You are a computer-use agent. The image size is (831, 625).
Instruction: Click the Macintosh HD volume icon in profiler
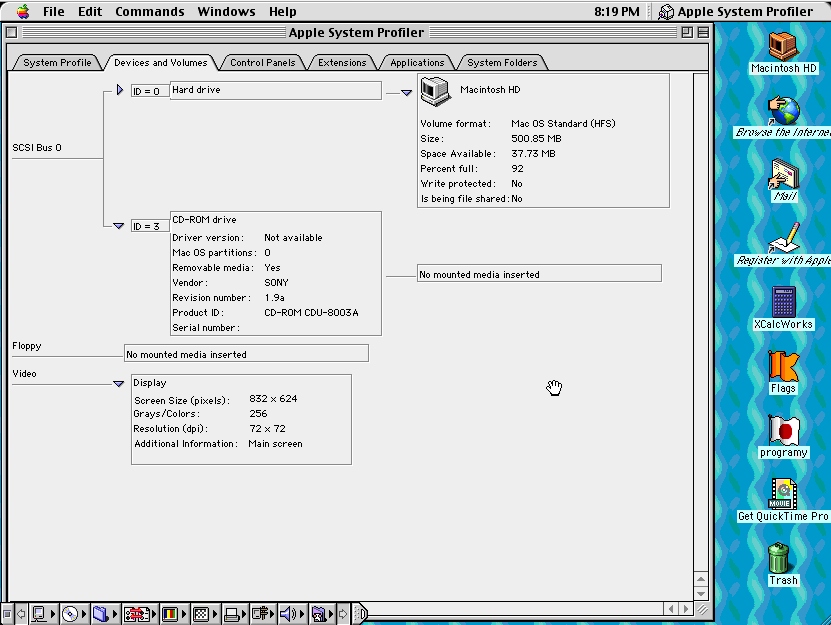click(x=436, y=91)
